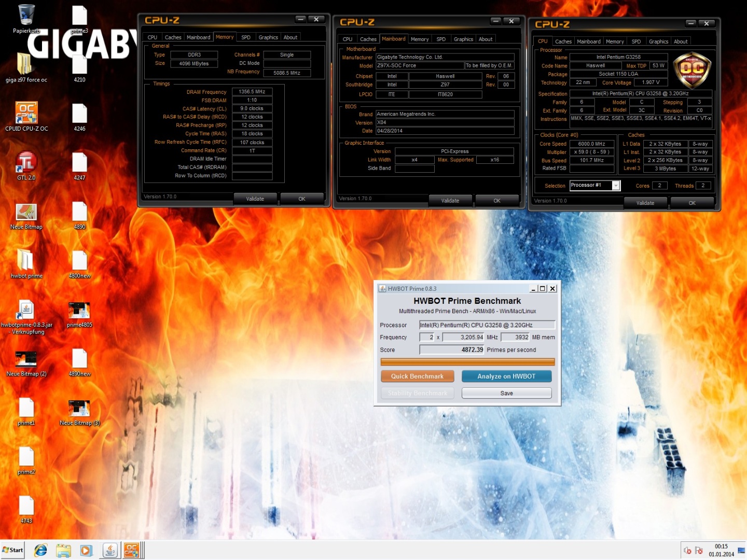Open Windows Explorer from the taskbar
Screen dimensions: 747x560
(x=63, y=550)
